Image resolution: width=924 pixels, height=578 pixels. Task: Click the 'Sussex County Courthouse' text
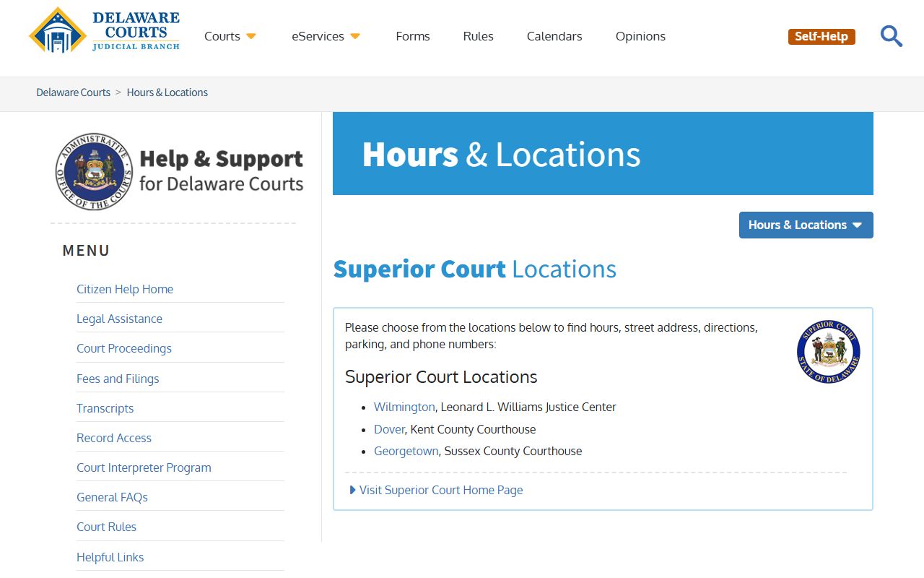tap(513, 451)
